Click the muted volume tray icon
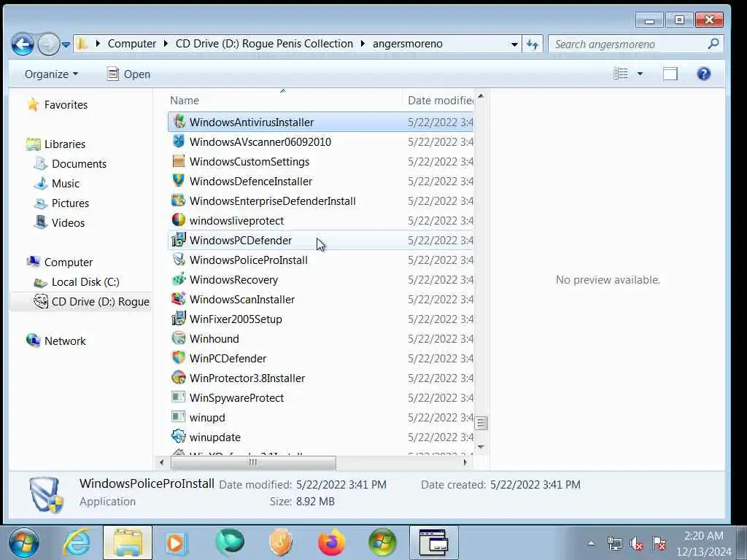This screenshot has height=560, width=747. point(636,543)
